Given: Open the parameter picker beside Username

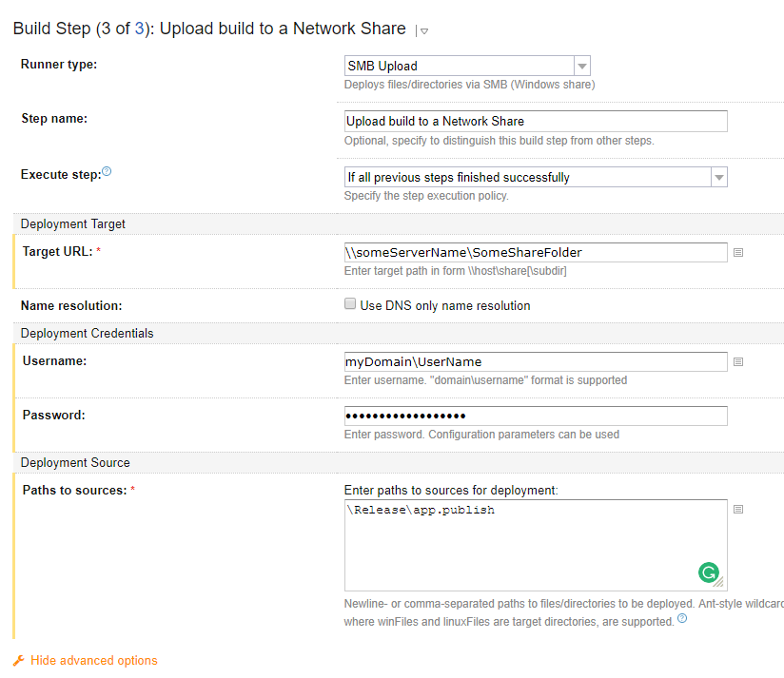Looking at the screenshot, I should coord(738,362).
